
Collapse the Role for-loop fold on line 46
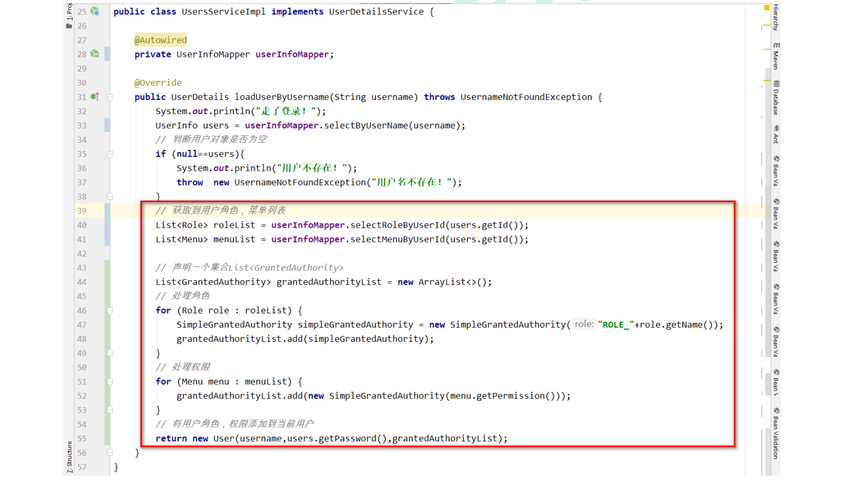(110, 310)
